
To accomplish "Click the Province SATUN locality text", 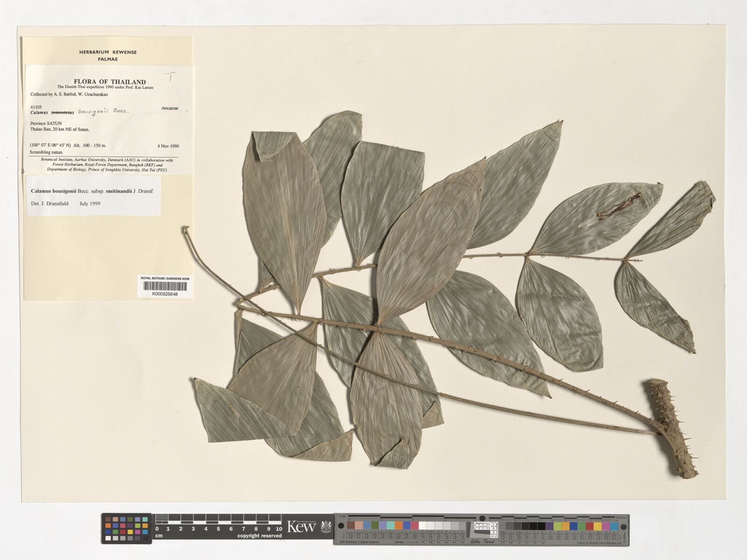I will 46,124.
